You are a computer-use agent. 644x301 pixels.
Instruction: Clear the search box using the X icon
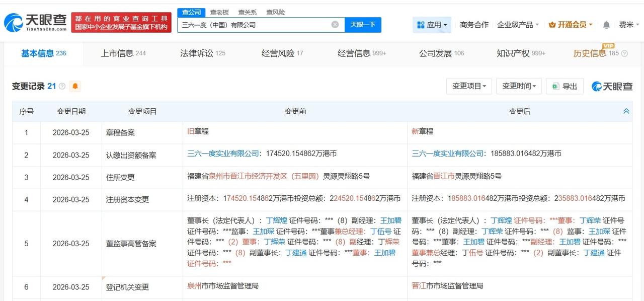[334, 24]
